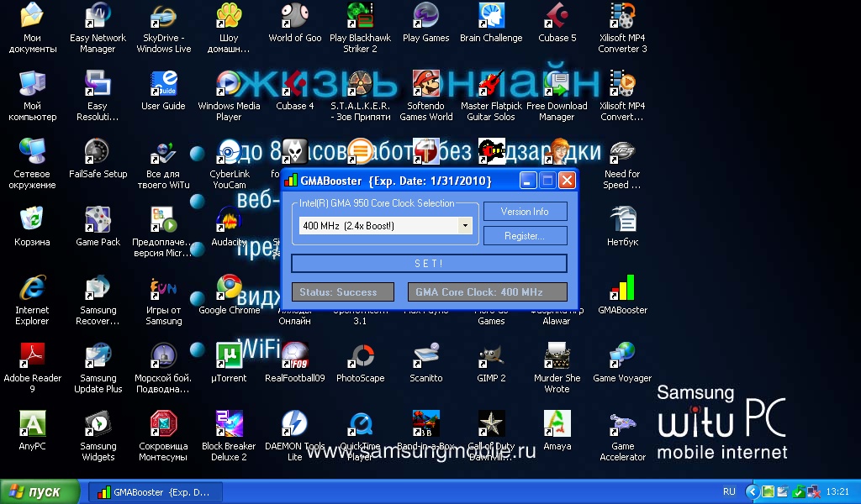Select the Cubase 5 shortcut
The width and height of the screenshot is (861, 504).
[x=557, y=15]
